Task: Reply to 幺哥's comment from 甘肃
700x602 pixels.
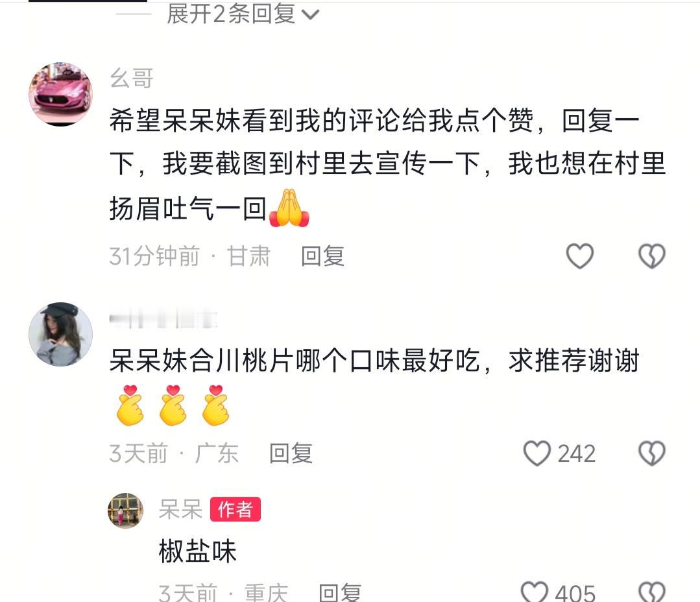Action: 322,256
